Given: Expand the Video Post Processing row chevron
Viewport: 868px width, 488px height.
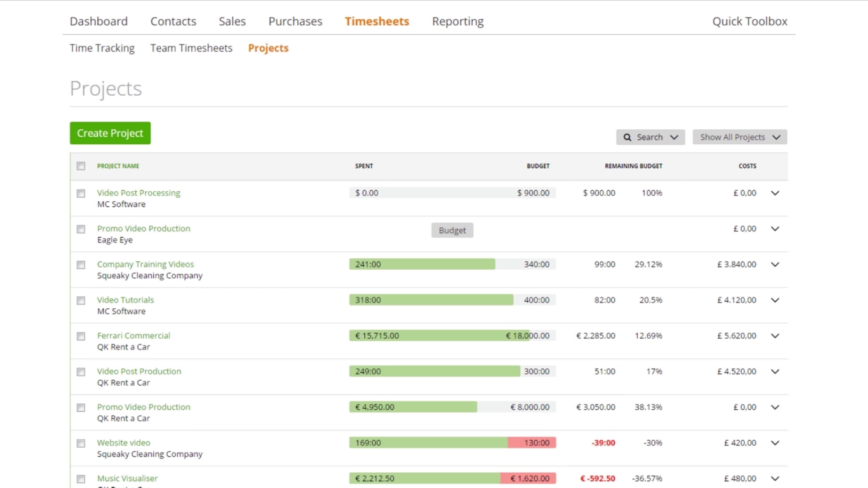Looking at the screenshot, I should (775, 193).
